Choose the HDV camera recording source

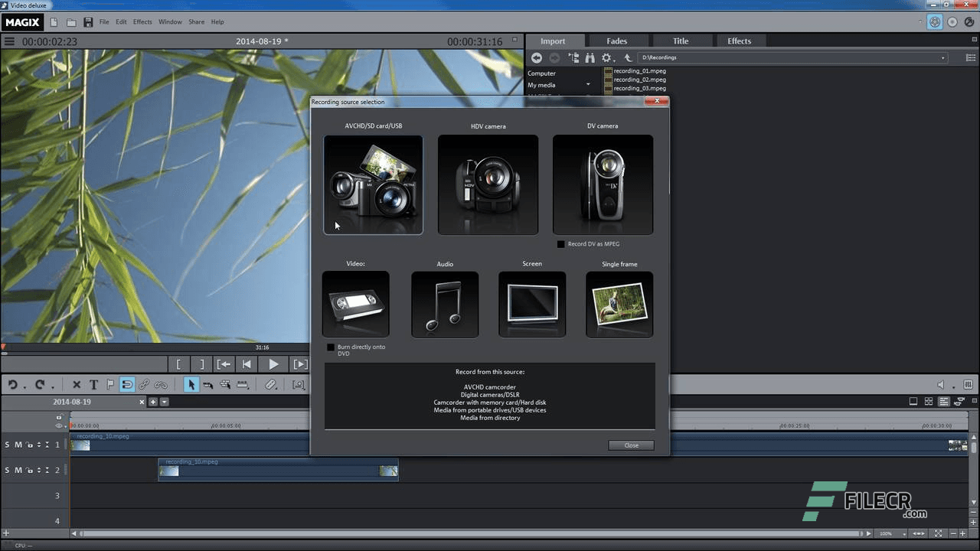click(x=488, y=184)
